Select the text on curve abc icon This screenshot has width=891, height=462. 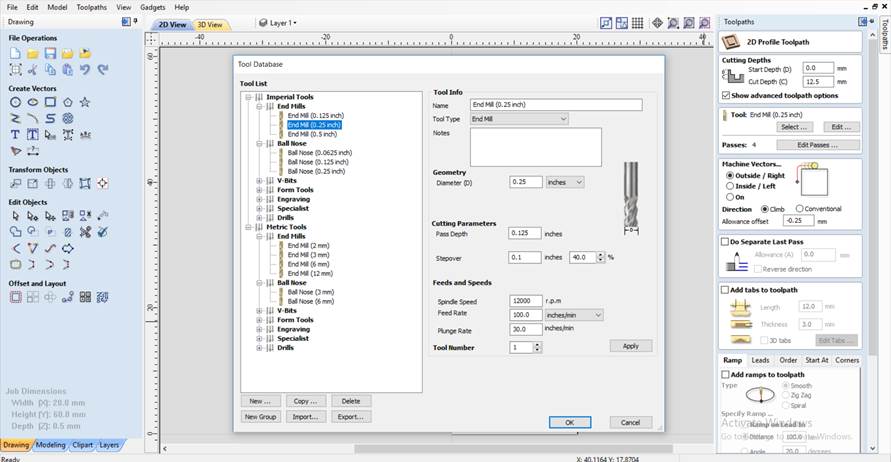click(x=85, y=135)
